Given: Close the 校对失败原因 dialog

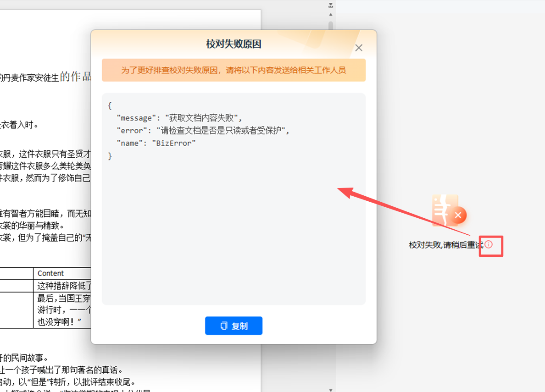Looking at the screenshot, I should pos(359,48).
